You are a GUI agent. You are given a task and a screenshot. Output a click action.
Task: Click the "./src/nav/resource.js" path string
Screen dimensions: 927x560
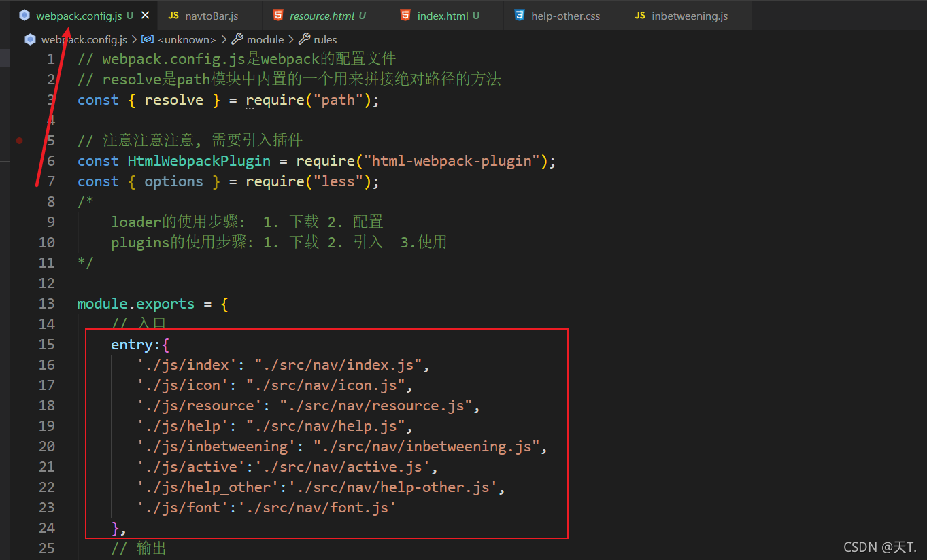click(x=376, y=406)
